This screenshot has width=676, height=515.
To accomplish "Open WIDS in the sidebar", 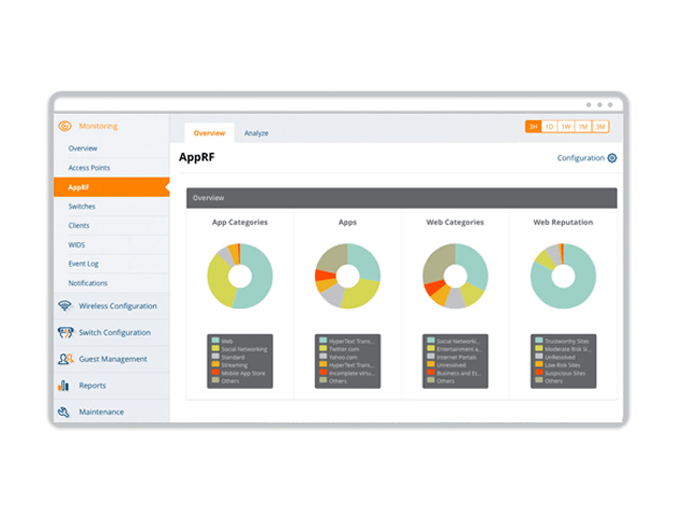I will pos(76,245).
